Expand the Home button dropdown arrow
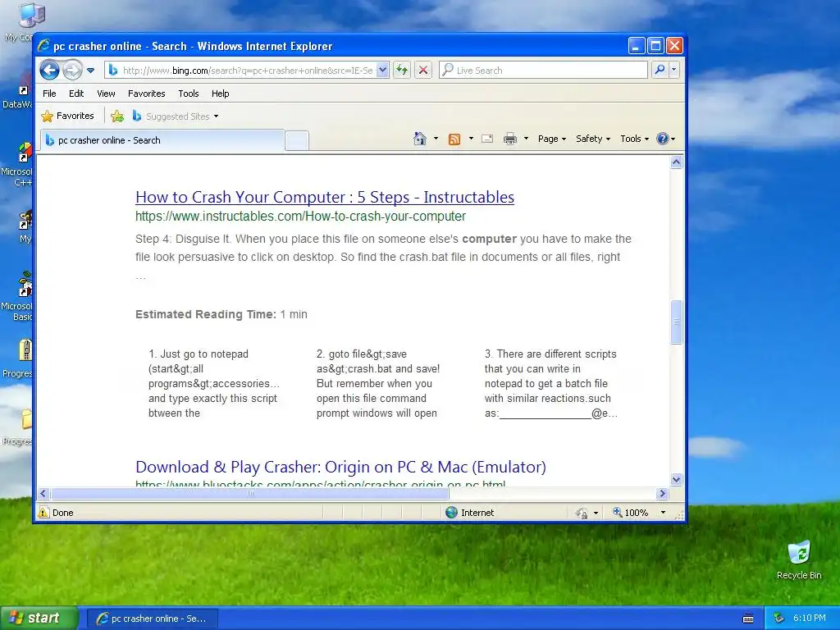This screenshot has height=630, width=840. point(436,139)
